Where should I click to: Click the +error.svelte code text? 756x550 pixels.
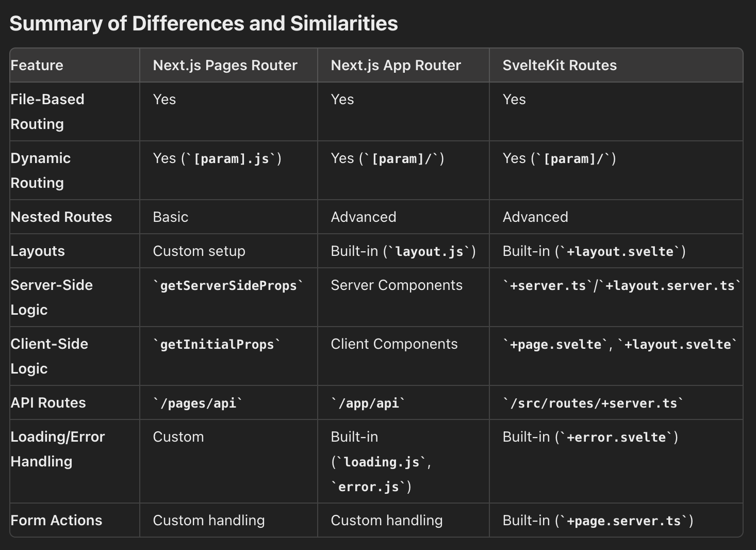click(616, 437)
